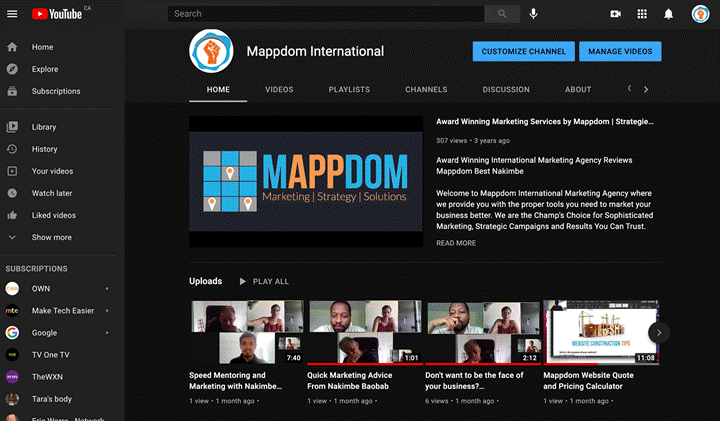Click the History clock icon
Screen dimensions: 720x421
12,149
